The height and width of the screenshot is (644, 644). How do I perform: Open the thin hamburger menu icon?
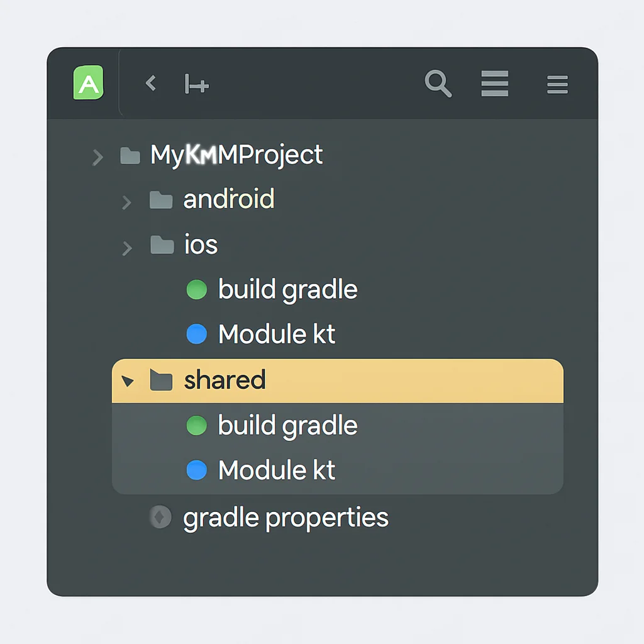point(557,85)
